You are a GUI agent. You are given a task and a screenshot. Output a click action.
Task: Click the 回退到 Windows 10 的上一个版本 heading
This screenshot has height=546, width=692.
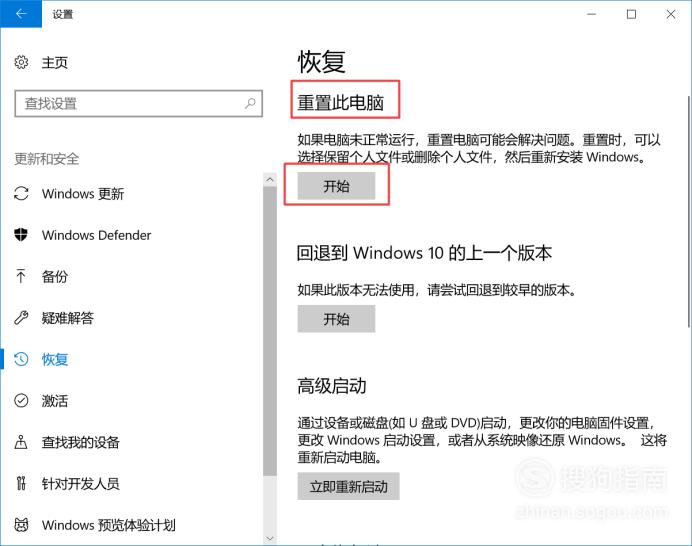click(424, 253)
